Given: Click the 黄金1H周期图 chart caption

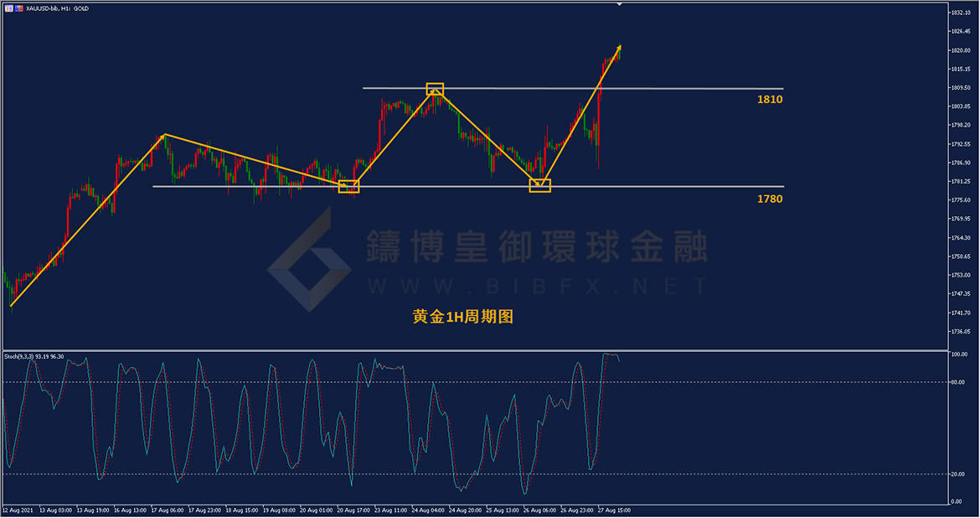Looking at the screenshot, I should 462,317.
